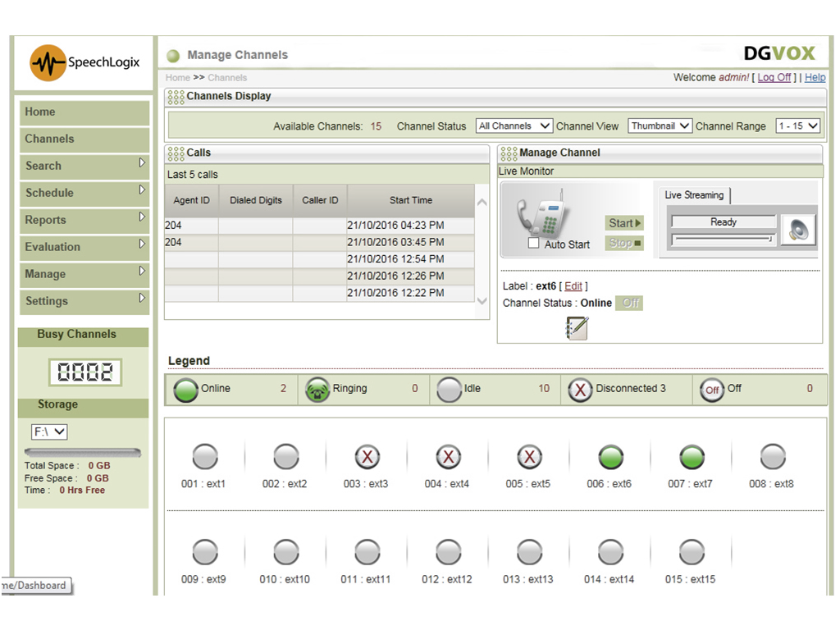Select online channel 007 : ext7
This screenshot has width=840, height=630.
(692, 457)
